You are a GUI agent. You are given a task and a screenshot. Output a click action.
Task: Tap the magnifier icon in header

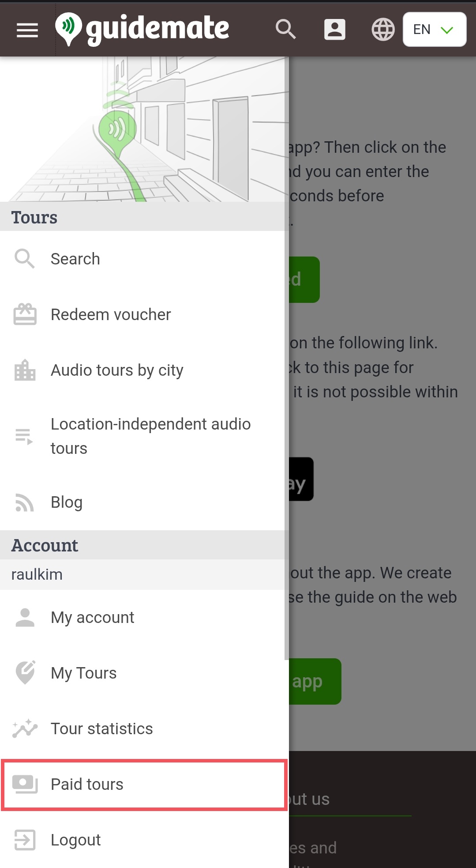285,29
